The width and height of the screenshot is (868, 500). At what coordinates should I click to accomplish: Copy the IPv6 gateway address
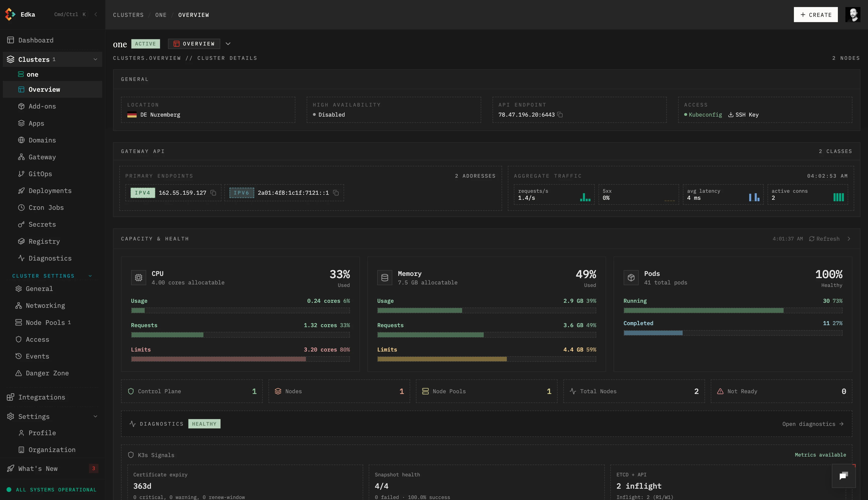tap(336, 193)
